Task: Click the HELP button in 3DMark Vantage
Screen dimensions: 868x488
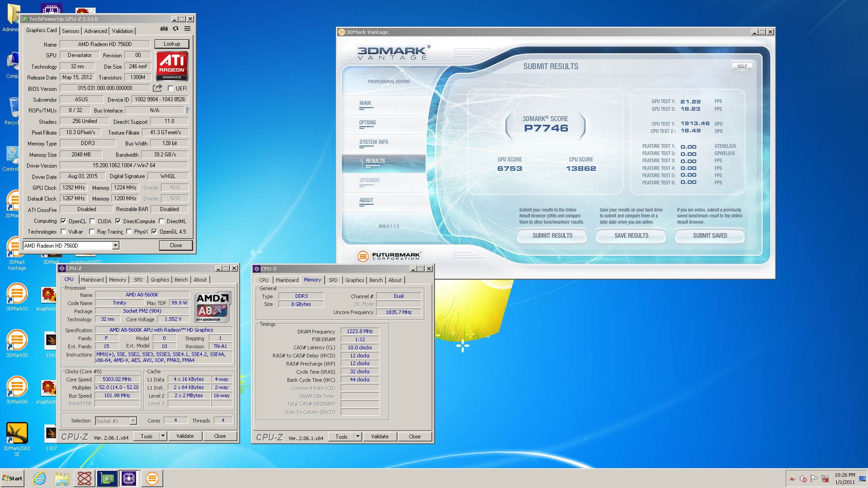Action: (x=742, y=66)
